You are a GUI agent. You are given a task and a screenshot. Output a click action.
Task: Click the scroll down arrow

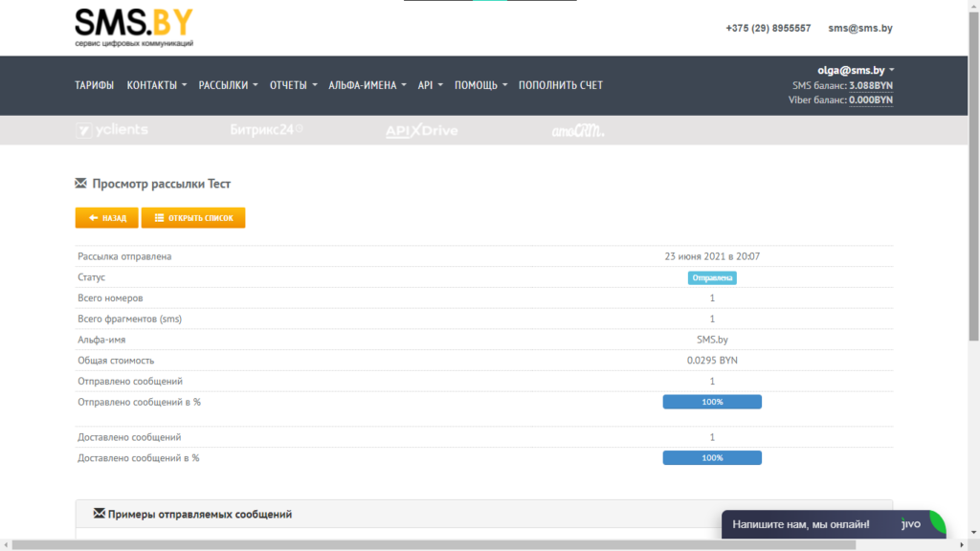[x=973, y=533]
